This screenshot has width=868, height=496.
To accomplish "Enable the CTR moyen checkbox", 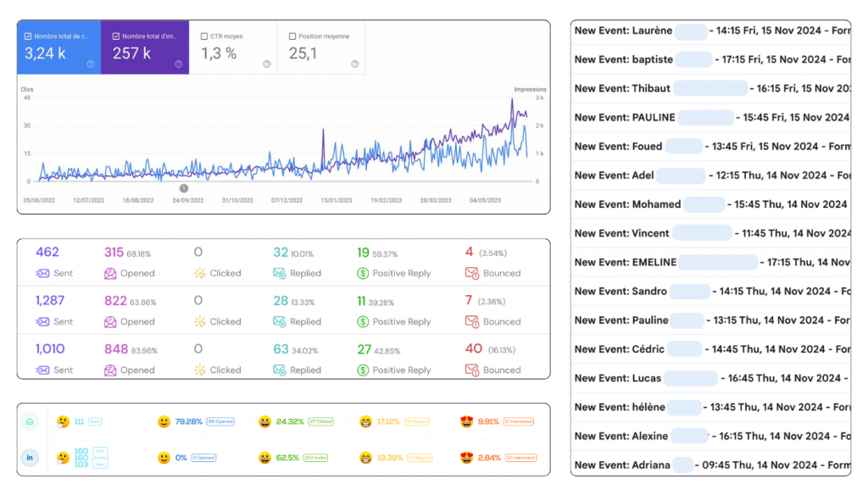I will (204, 36).
